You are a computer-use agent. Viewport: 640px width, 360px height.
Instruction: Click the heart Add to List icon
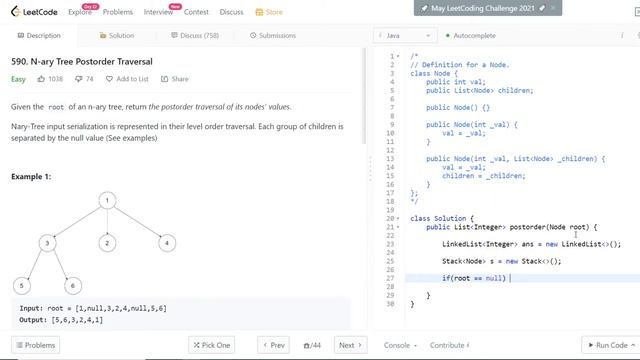point(109,79)
